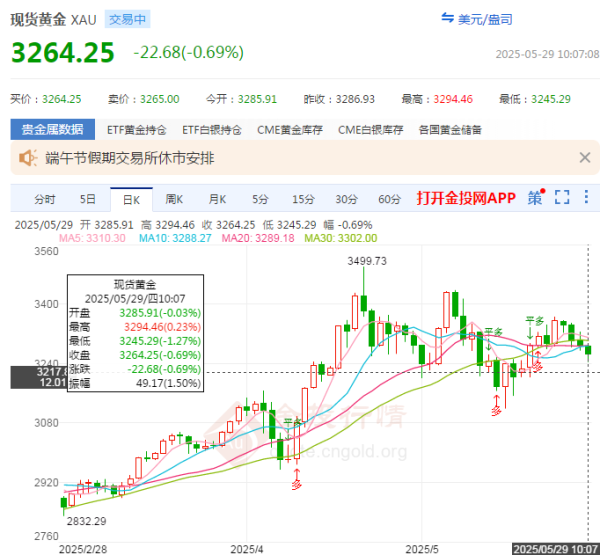Switch chart to 30分 interval
Image resolution: width=600 pixels, height=555 pixels.
[346, 199]
